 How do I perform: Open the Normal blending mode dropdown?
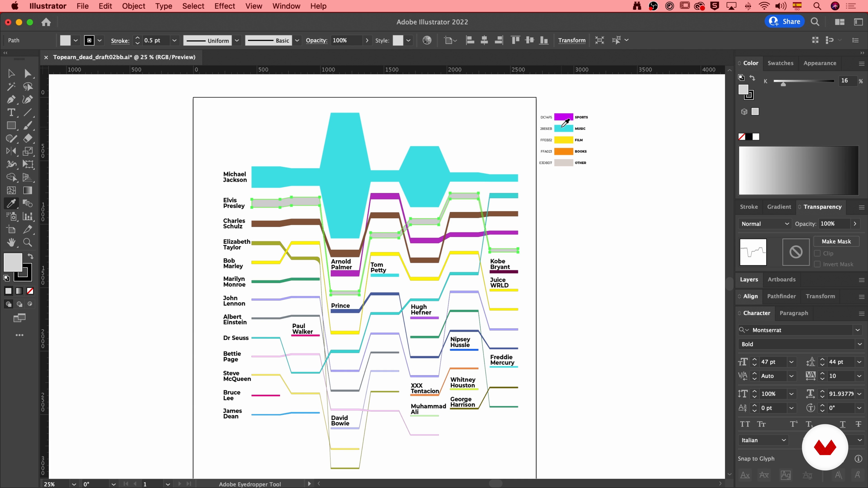click(765, 224)
